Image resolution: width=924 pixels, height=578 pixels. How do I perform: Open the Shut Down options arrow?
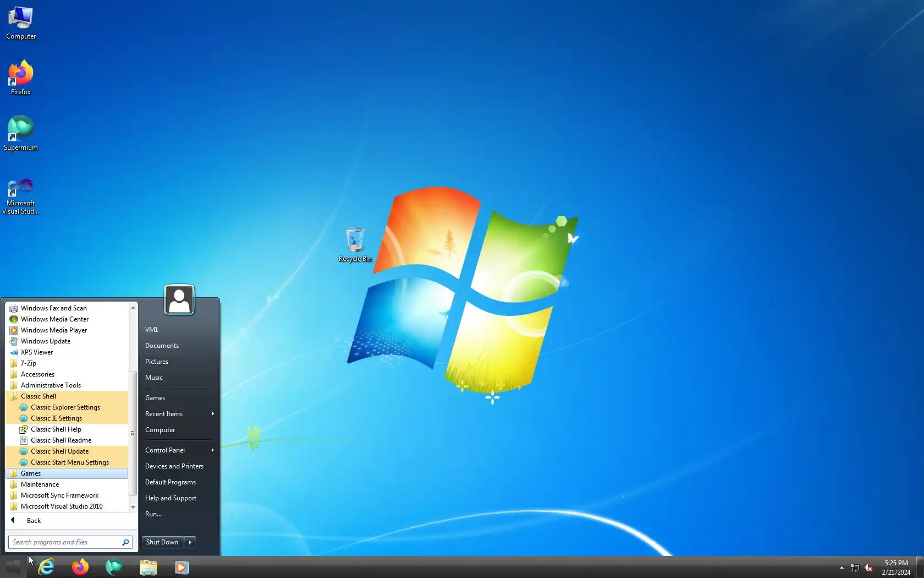190,542
